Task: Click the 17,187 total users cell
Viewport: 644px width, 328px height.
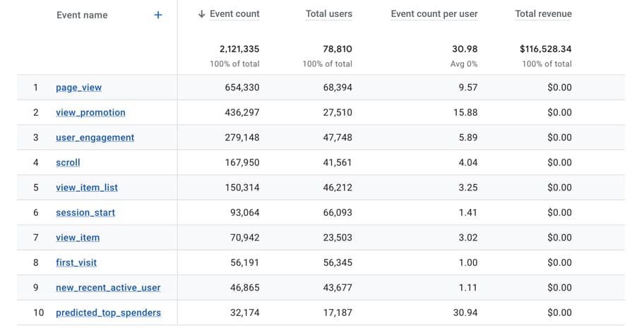Action: 338,312
